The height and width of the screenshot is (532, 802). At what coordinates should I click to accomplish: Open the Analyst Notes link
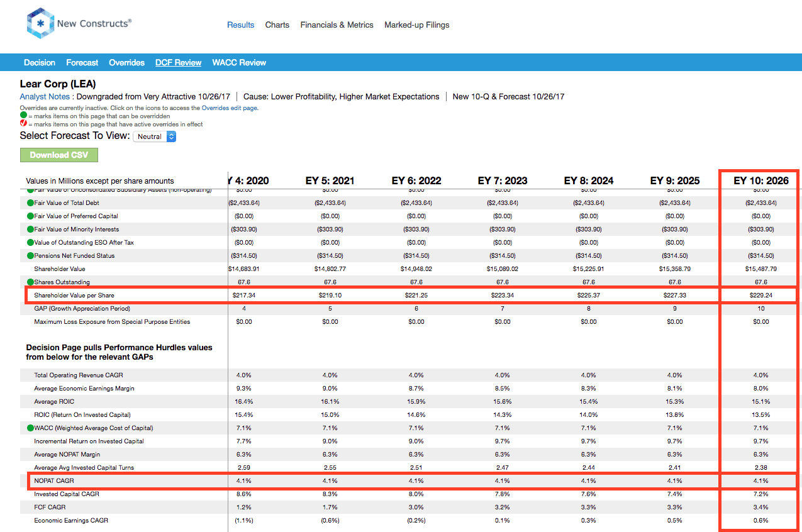(x=45, y=97)
